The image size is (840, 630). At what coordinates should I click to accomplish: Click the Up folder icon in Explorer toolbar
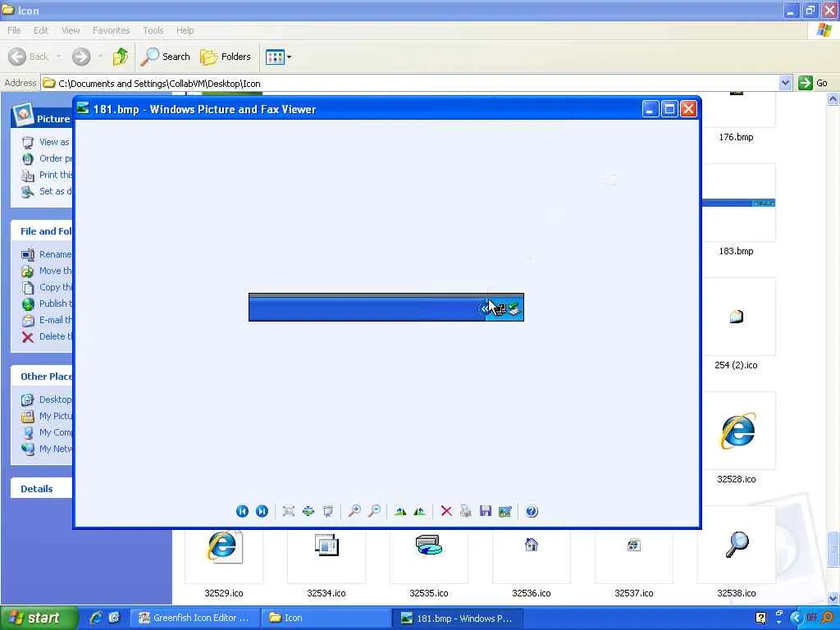point(121,57)
